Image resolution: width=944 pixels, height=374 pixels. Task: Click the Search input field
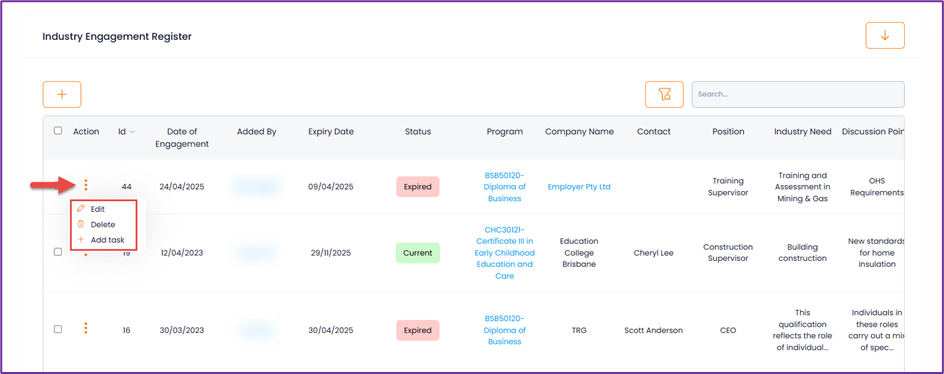798,95
